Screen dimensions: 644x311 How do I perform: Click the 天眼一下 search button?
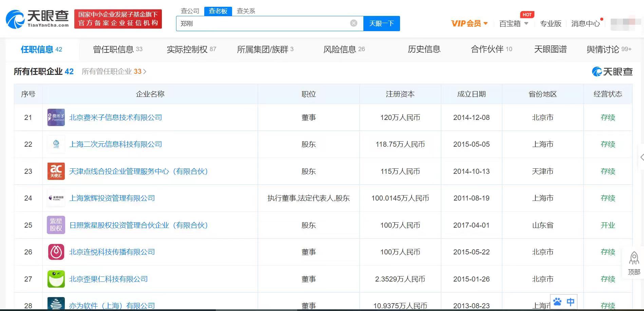(x=381, y=23)
